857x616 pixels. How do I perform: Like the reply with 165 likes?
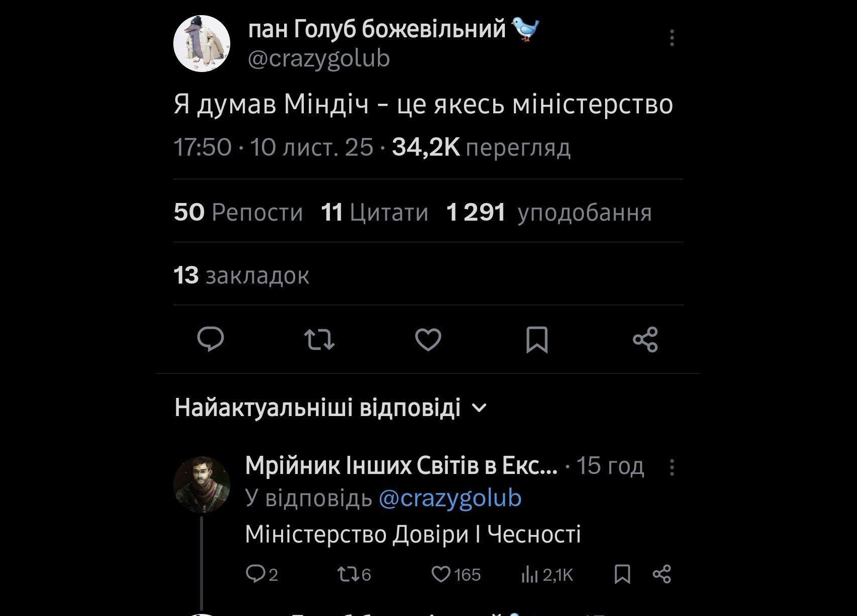(x=441, y=574)
